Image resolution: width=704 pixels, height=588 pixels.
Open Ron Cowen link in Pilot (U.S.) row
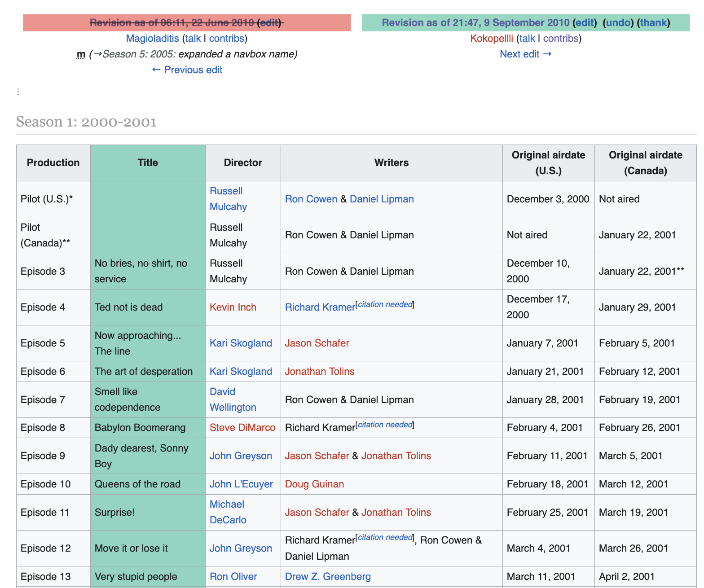point(311,199)
